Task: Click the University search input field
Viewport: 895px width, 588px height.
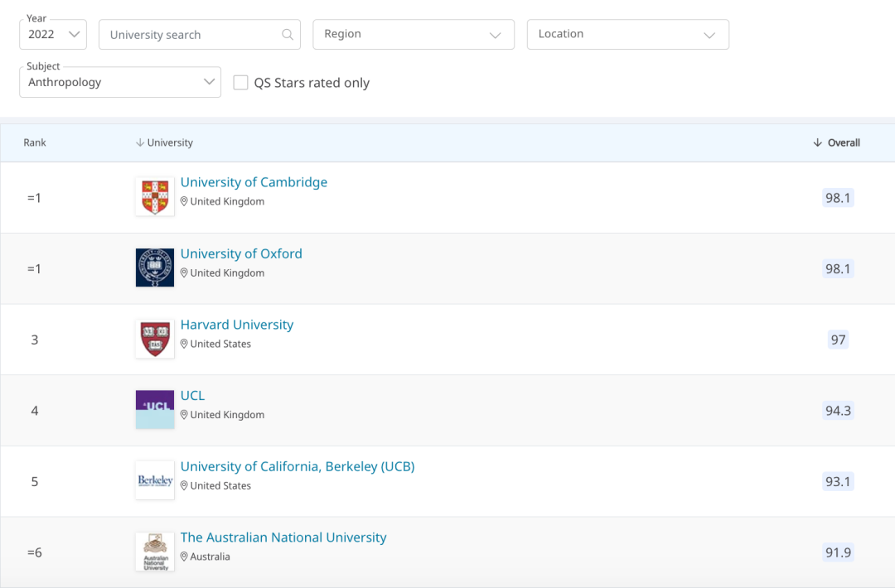Action: (x=199, y=34)
